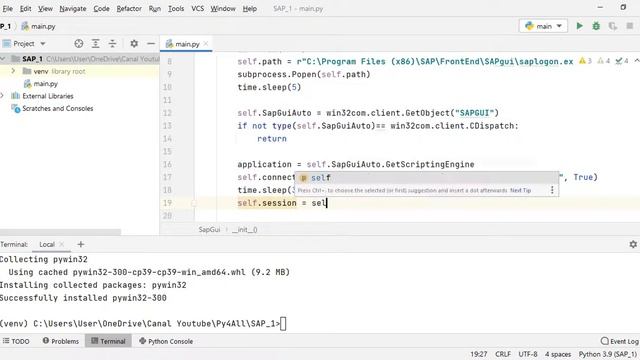The height and width of the screenshot is (360, 640).
Task: Locate current file with crosshair icon
Action: 79,44
